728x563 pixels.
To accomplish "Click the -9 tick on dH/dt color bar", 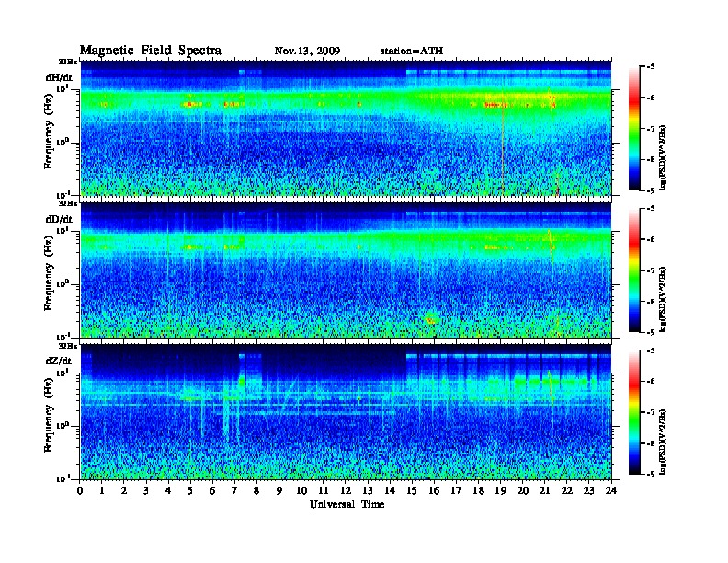I will (x=651, y=190).
